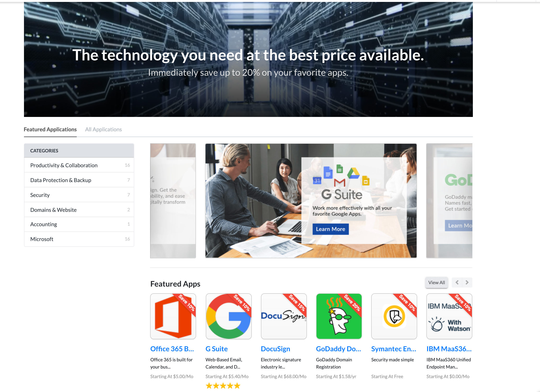This screenshot has height=392, width=540.
Task: Filter by Data Protection & Backup category
Action: click(x=79, y=180)
